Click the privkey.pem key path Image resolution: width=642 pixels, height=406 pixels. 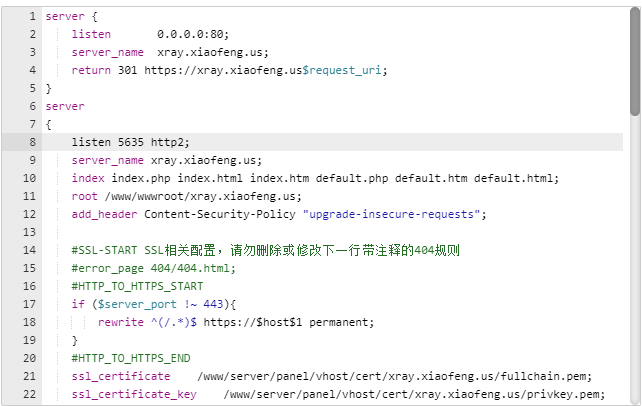click(414, 395)
